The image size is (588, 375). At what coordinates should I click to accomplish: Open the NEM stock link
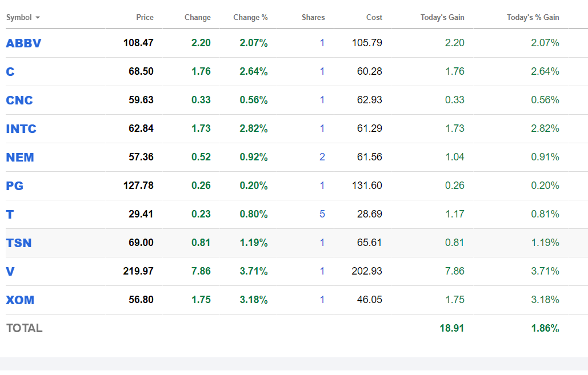pos(20,158)
